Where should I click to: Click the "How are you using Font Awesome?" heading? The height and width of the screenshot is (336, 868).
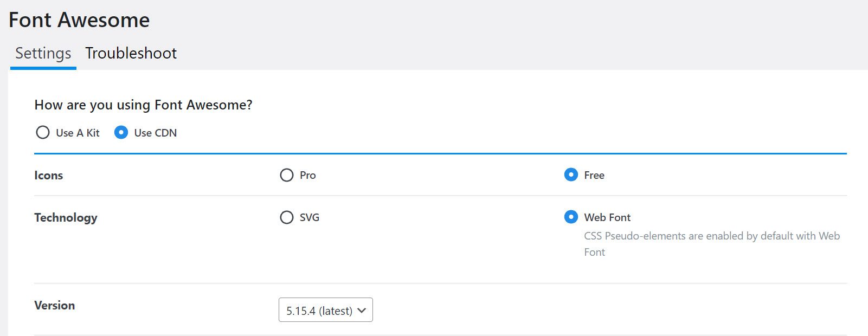(143, 105)
